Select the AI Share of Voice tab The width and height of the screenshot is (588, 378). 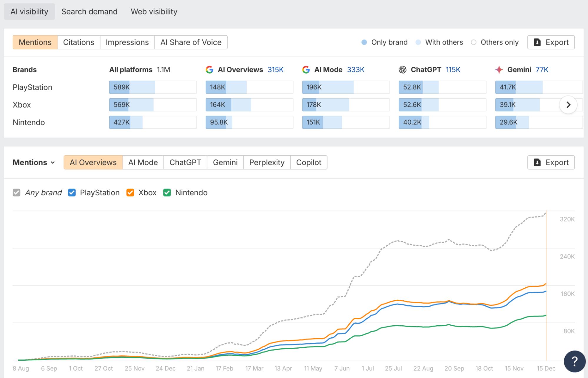(x=191, y=42)
